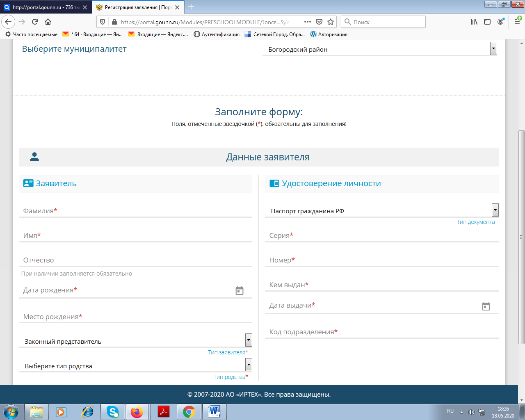Viewport: 525px width, 420px height.
Task: Open page actions three-dots menu
Action: (308, 22)
